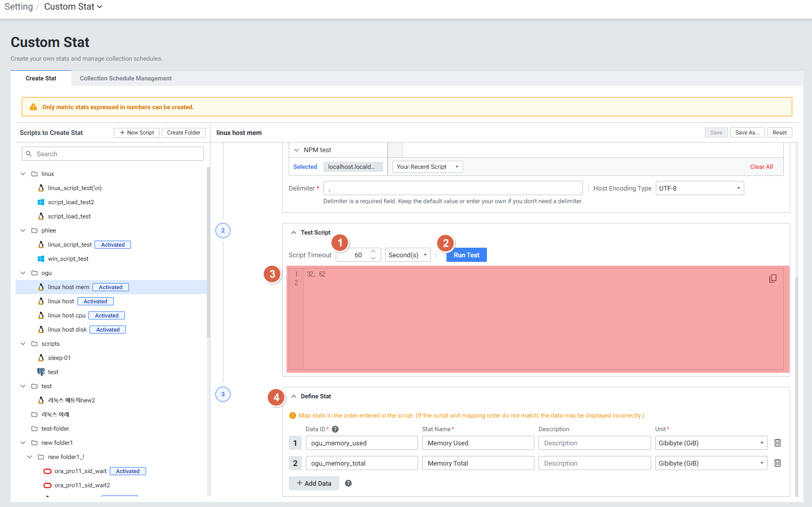Open the ora_pro11_sid_wait2 Oracle script
The height and width of the screenshot is (507, 812).
pos(82,485)
